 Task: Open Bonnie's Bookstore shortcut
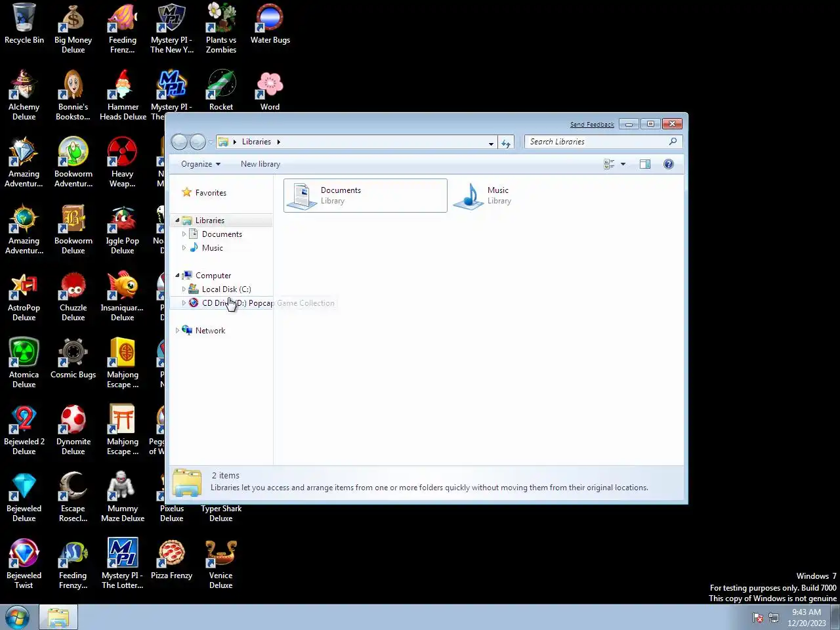[x=73, y=95]
